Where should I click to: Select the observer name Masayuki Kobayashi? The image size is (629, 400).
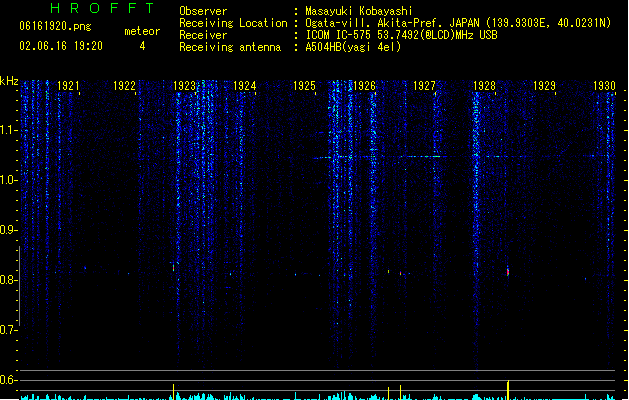pyautogui.click(x=359, y=11)
